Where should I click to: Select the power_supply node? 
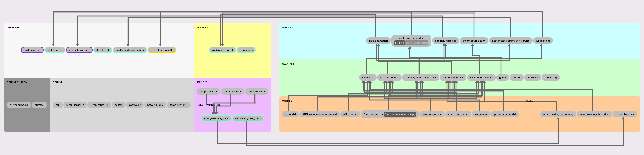point(155,105)
